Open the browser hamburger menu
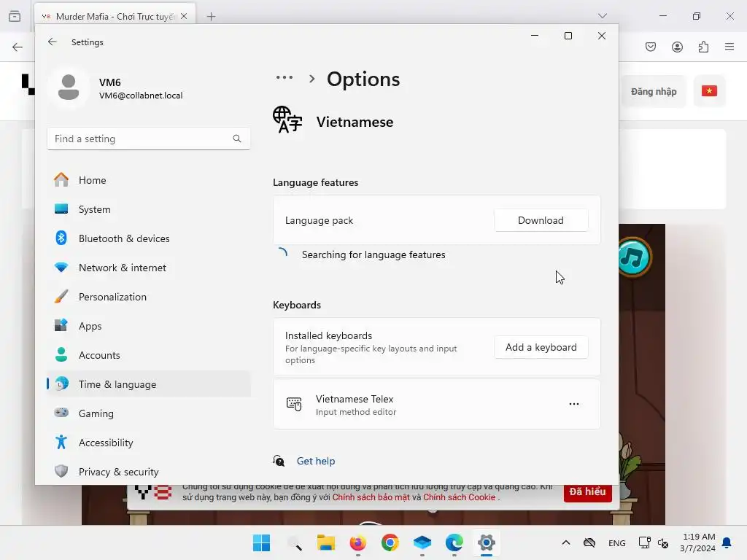The height and width of the screenshot is (560, 747). click(729, 47)
